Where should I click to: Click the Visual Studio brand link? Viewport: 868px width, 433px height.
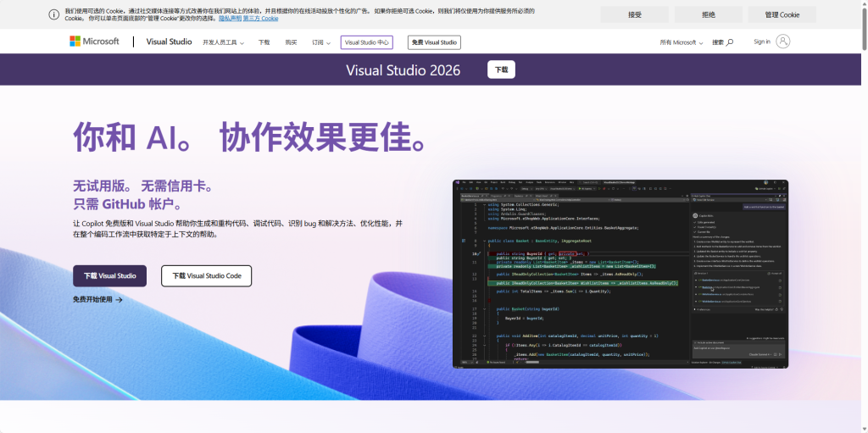point(169,42)
